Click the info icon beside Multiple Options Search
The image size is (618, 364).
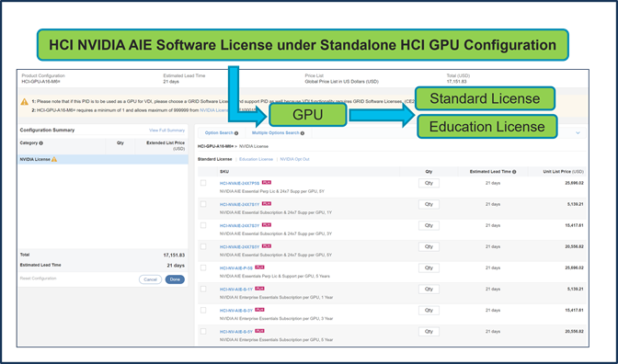[303, 133]
